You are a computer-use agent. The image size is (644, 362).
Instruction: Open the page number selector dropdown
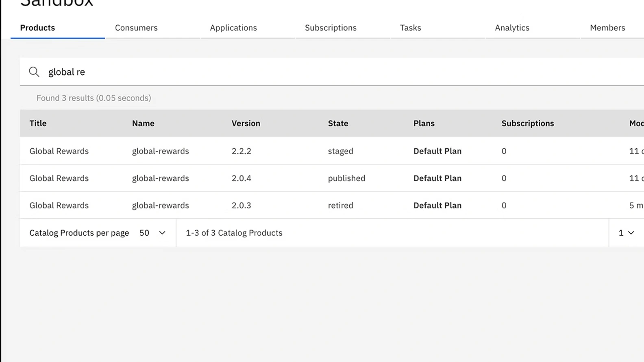click(x=626, y=233)
